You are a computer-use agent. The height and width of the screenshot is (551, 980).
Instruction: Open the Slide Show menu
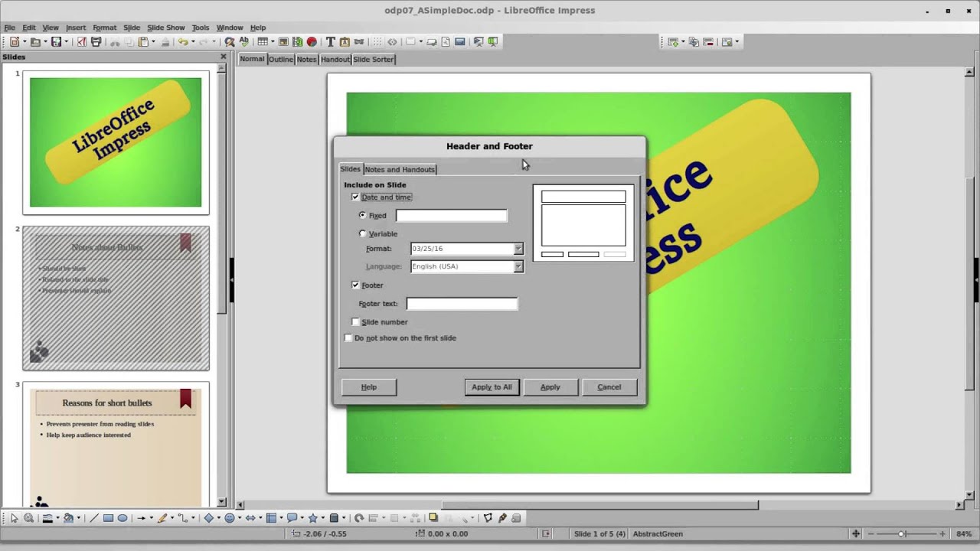(166, 28)
